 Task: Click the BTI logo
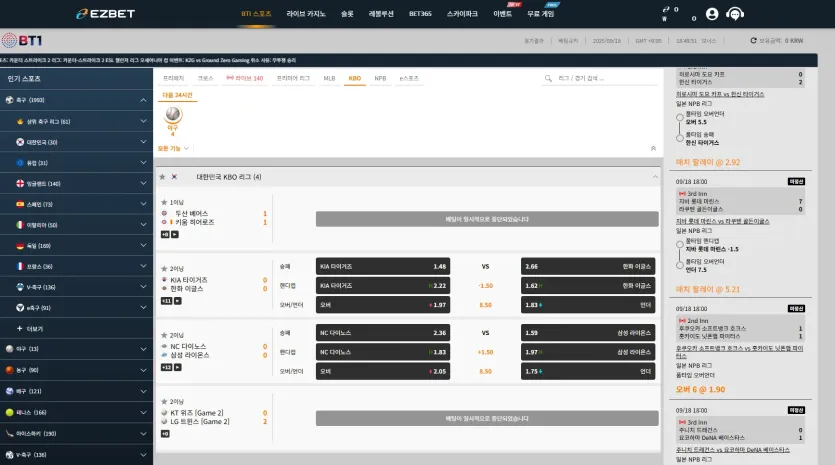[x=22, y=40]
